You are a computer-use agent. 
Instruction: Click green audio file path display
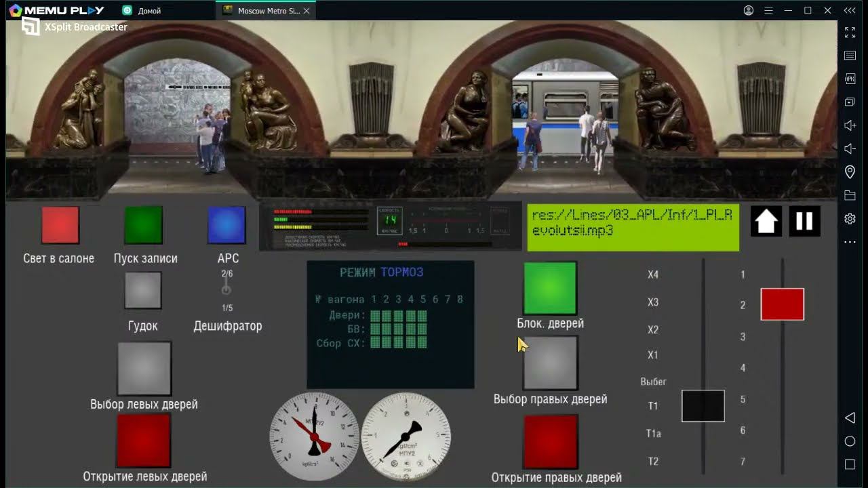[633, 227]
